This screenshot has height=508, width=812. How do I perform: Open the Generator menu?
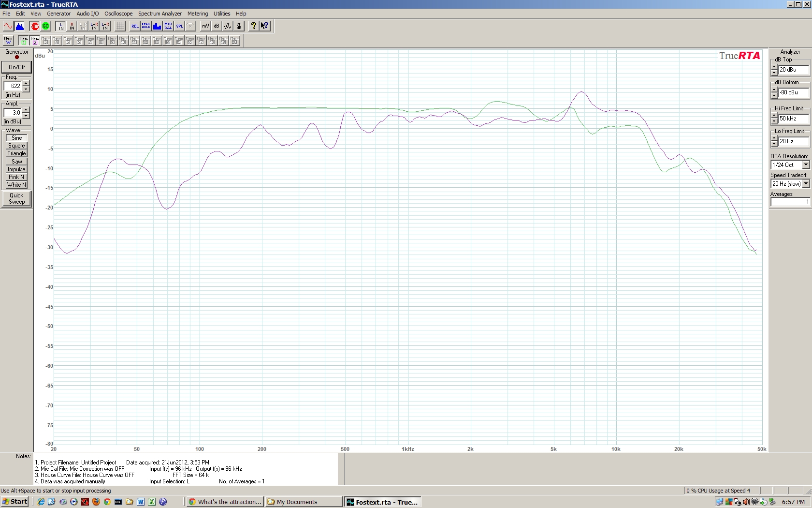pos(59,14)
